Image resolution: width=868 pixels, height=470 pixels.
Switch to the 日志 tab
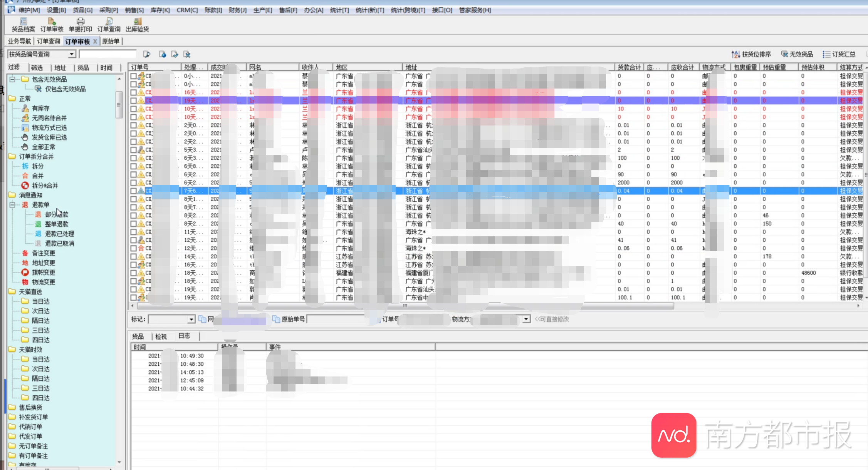click(x=184, y=336)
